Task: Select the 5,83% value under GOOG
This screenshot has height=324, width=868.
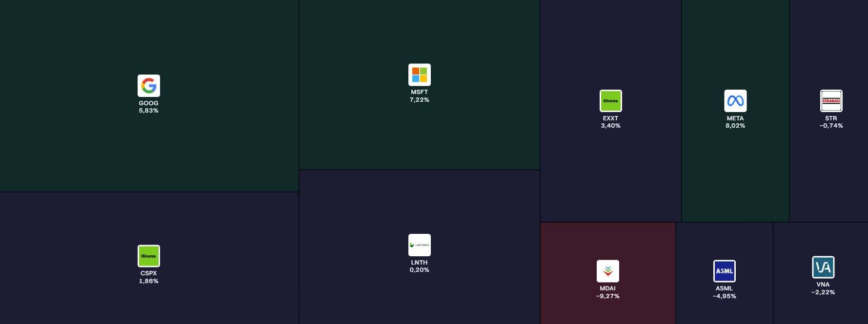Action: tap(149, 111)
